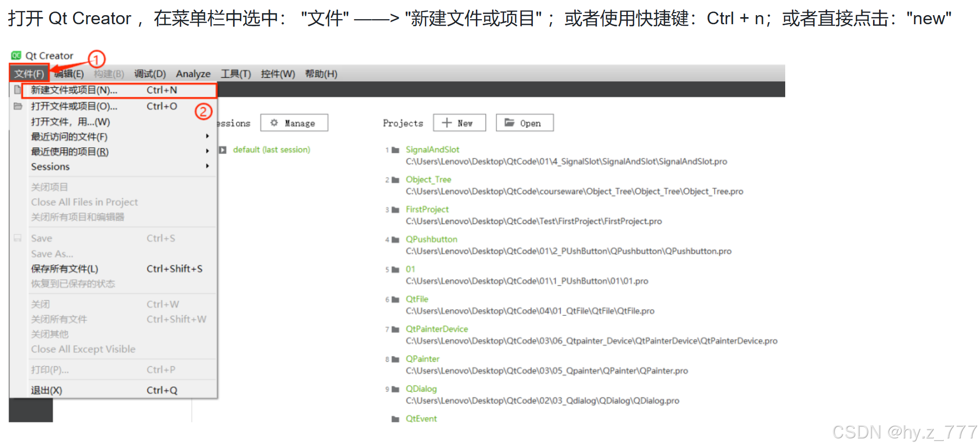
Task: Click the new file icon beside 新建文件或项目
Action: (18, 90)
